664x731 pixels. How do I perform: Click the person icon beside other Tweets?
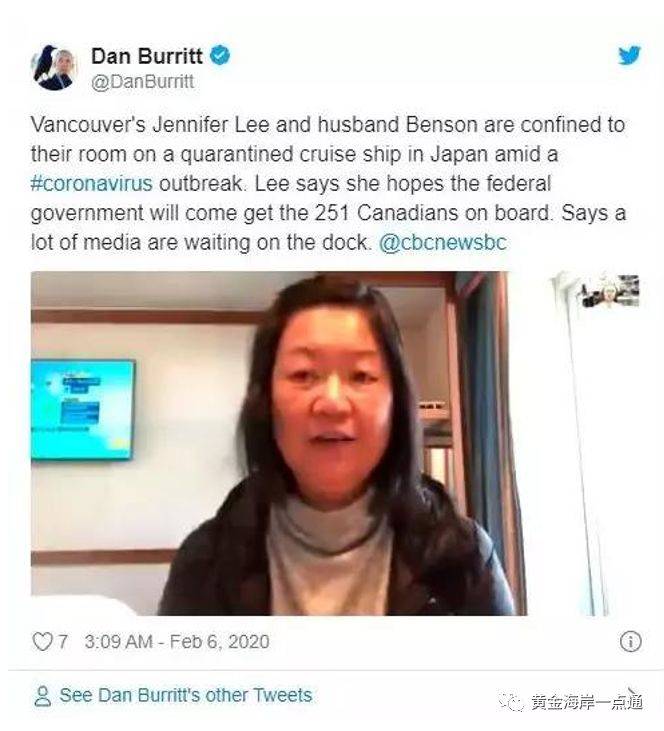43,696
